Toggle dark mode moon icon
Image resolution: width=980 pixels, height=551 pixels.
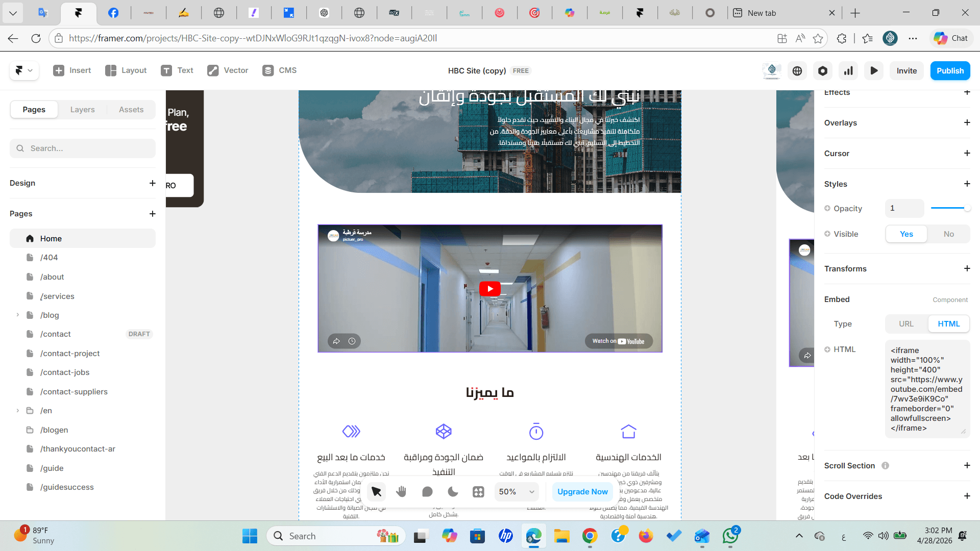pyautogui.click(x=453, y=491)
